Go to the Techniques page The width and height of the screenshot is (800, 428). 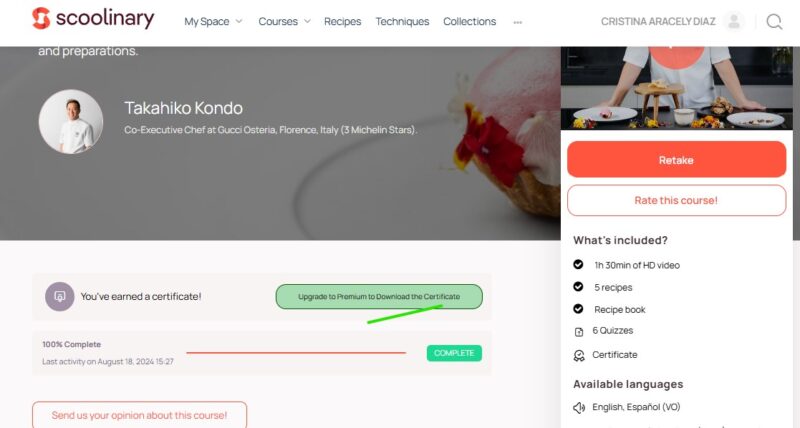[402, 21]
